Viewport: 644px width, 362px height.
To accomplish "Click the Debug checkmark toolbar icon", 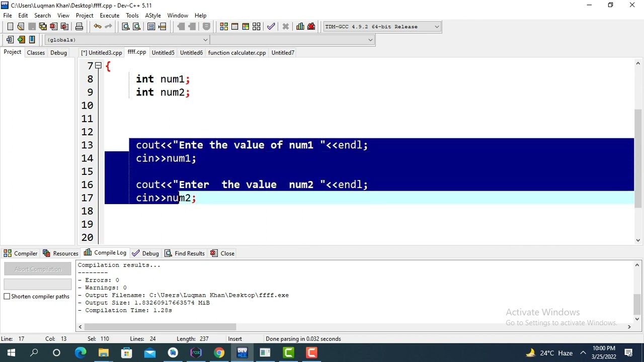I will pos(271,27).
